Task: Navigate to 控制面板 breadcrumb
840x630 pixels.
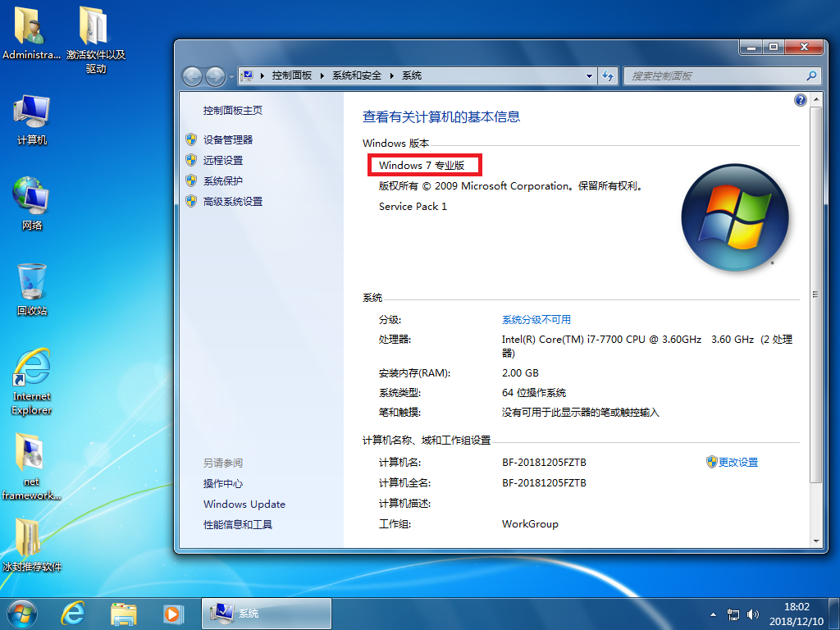Action: tap(292, 75)
